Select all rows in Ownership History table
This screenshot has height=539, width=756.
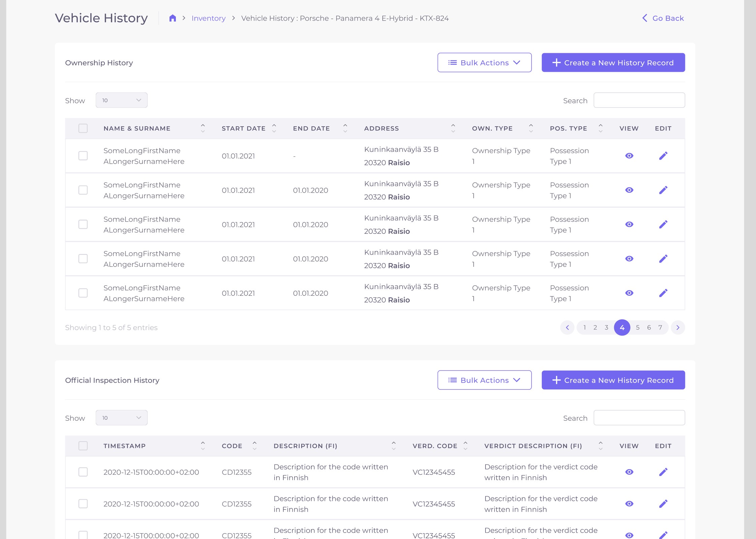click(x=83, y=128)
